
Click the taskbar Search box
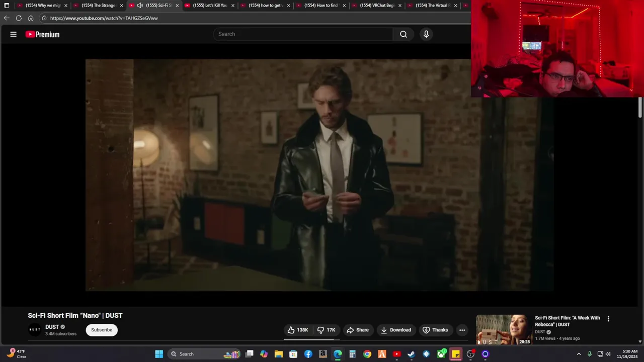pyautogui.click(x=204, y=354)
